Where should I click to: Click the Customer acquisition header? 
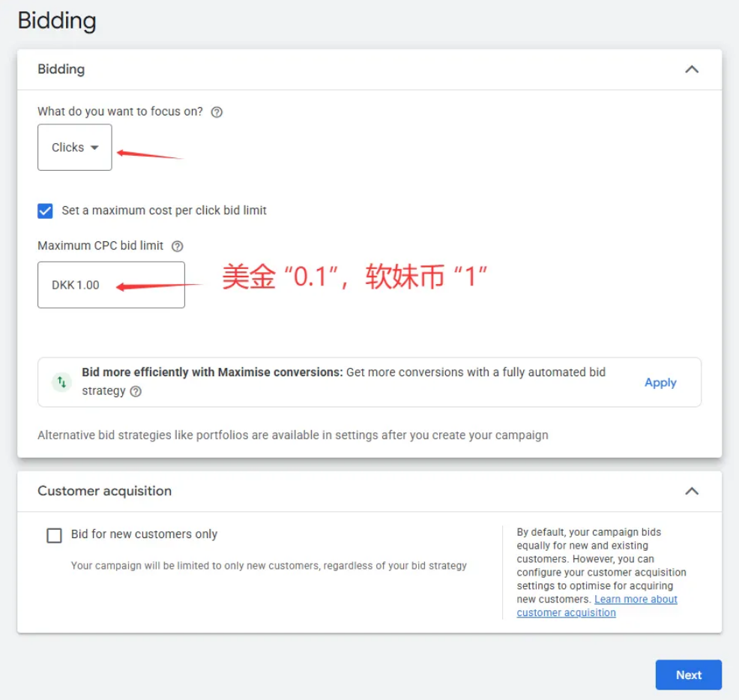click(104, 491)
